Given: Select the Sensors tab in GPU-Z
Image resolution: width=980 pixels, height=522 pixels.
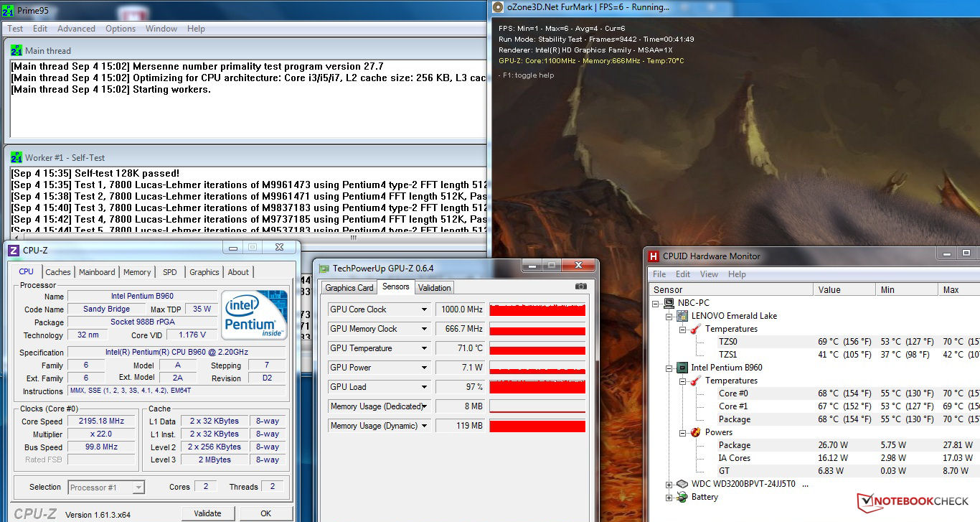Looking at the screenshot, I should (x=396, y=286).
